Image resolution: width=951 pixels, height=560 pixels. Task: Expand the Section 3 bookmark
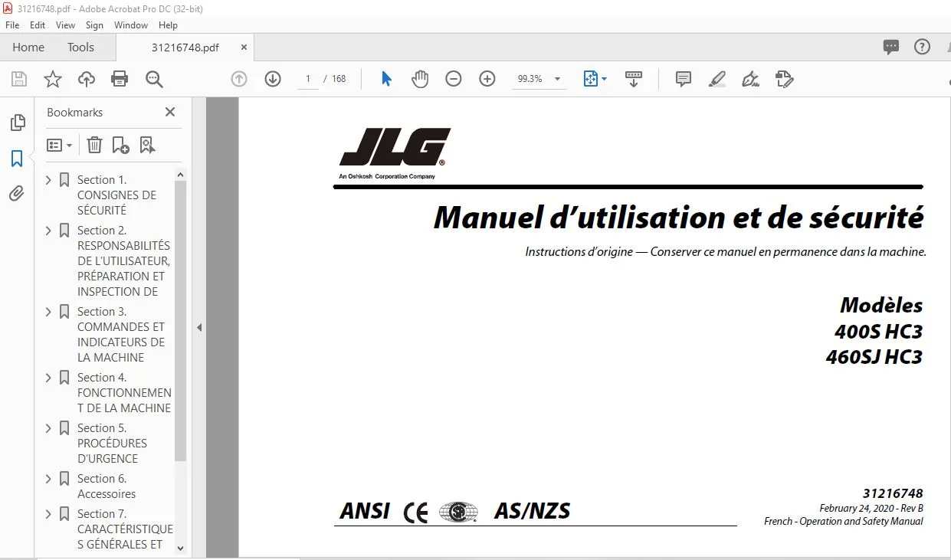[49, 312]
